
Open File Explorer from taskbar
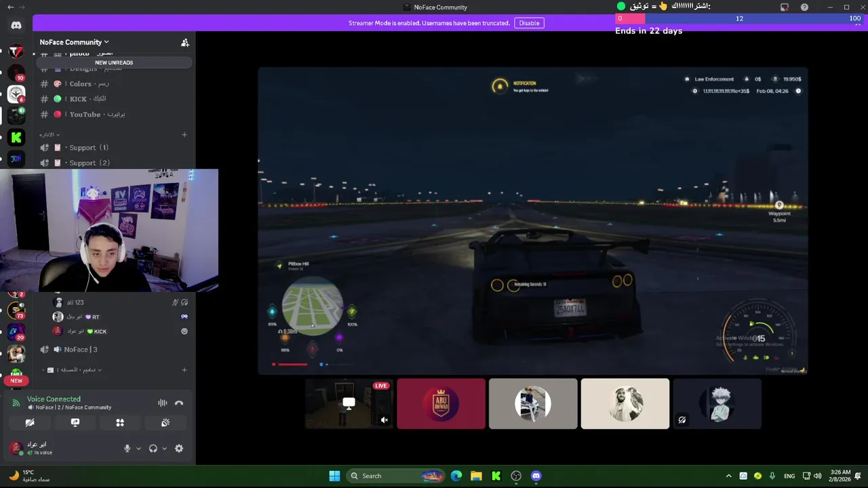(x=476, y=476)
